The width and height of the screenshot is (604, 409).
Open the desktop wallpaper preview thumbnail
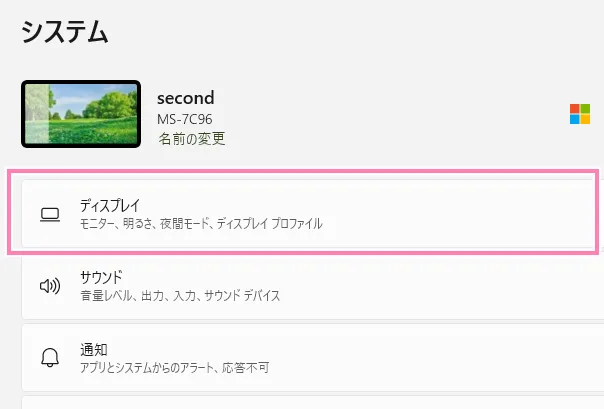82,113
